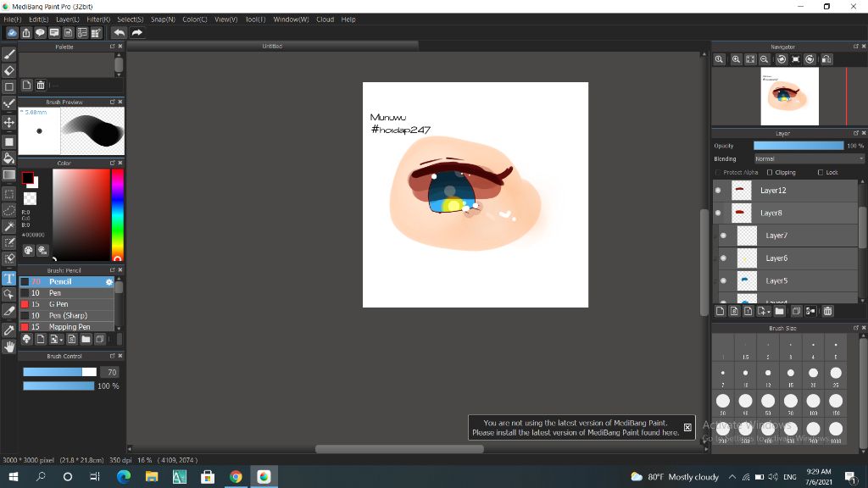This screenshot has width=868, height=488.
Task: Dismiss the update notification with X
Action: pyautogui.click(x=687, y=427)
